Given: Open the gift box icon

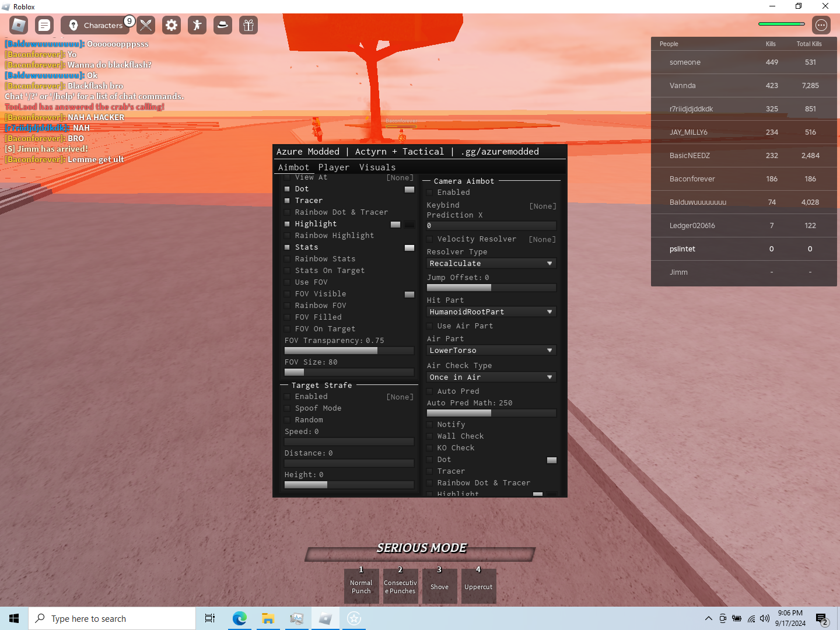Looking at the screenshot, I should pos(249,25).
